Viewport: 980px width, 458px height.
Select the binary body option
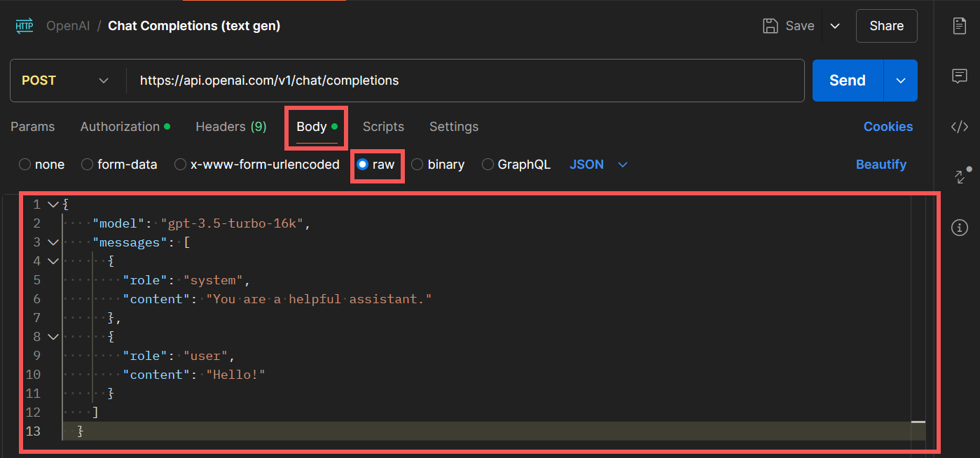tap(438, 165)
